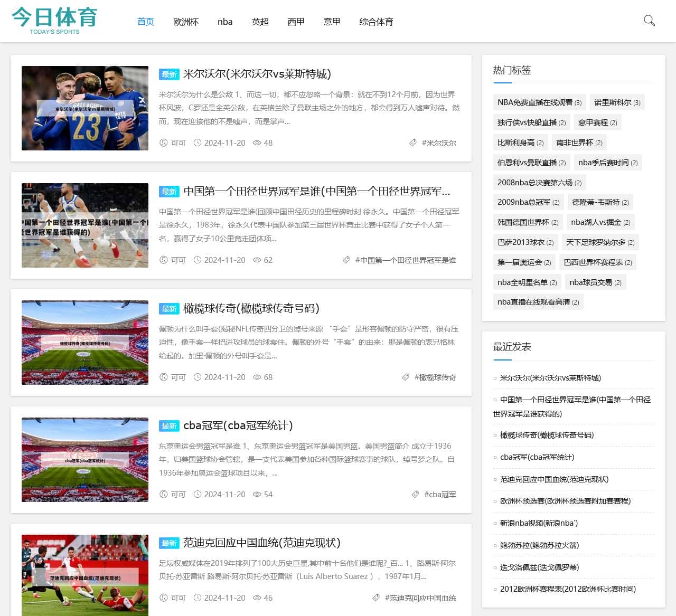Viewport: 676px width, 616px height.
Task: Select the 诺里斯科尔 hot tag
Action: 617,102
